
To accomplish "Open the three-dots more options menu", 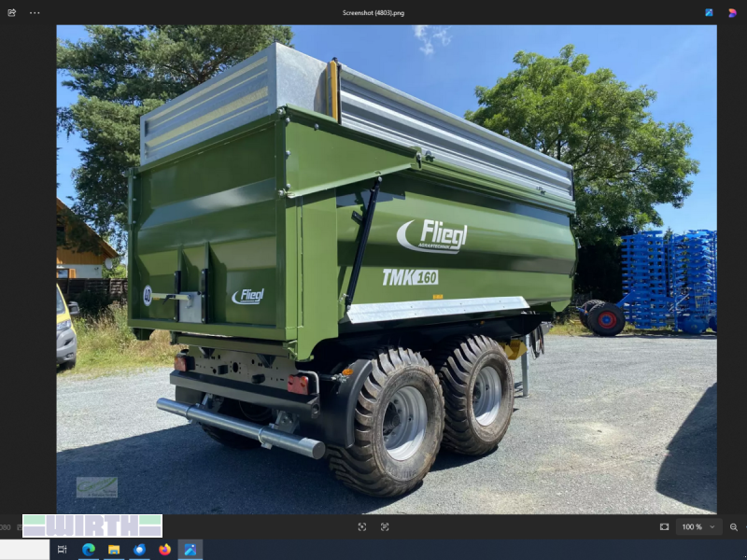I will (x=35, y=13).
